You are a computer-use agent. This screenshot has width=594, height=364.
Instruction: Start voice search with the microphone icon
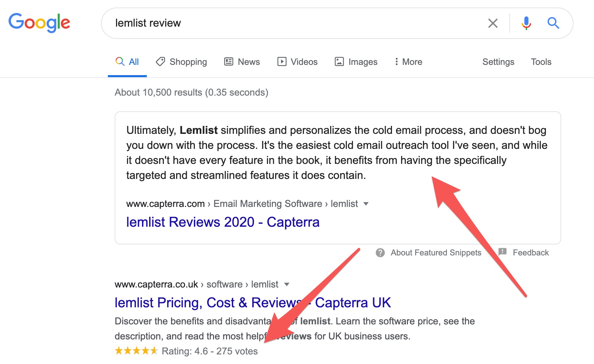click(x=526, y=23)
